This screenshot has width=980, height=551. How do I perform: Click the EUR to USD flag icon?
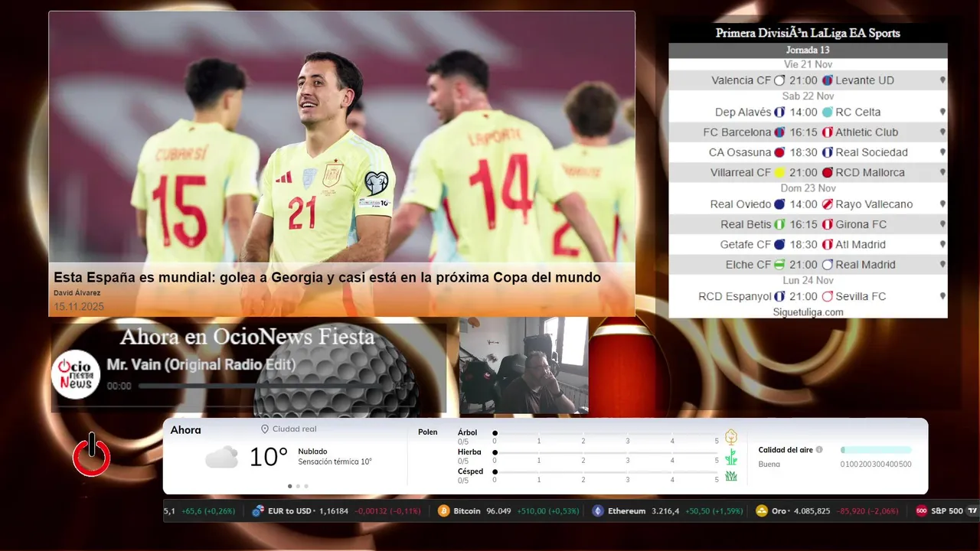tap(258, 511)
